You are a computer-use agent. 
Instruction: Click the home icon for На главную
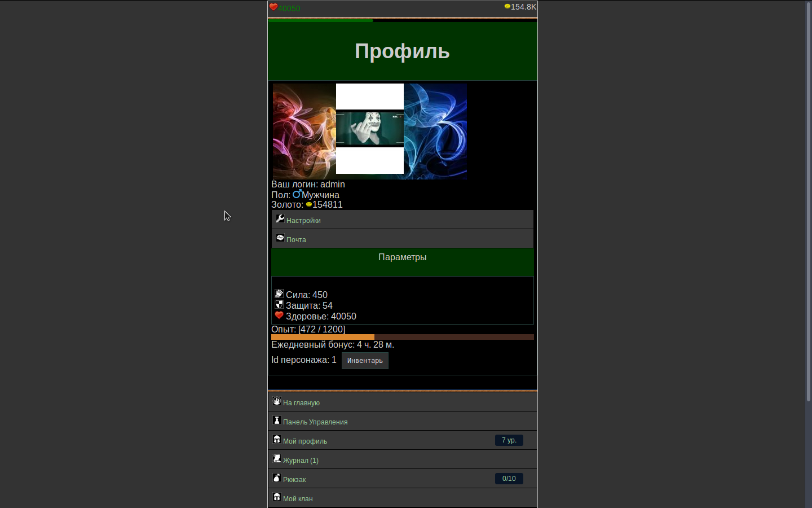click(x=277, y=401)
